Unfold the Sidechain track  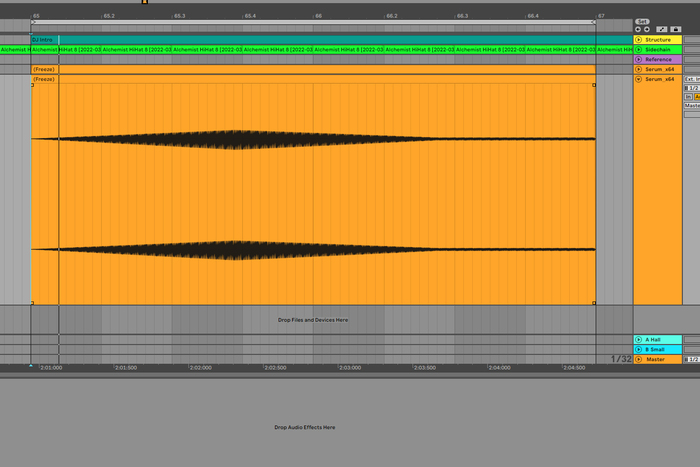coord(639,49)
